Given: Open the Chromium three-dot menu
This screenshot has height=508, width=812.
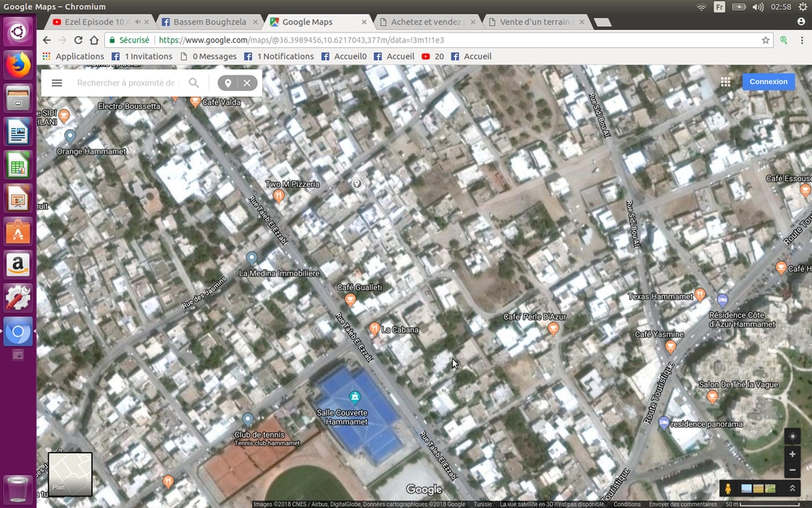Looking at the screenshot, I should [801, 40].
